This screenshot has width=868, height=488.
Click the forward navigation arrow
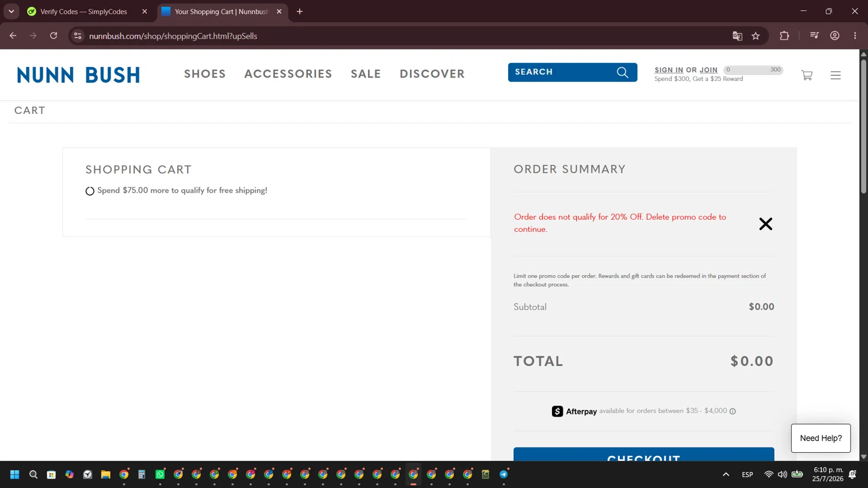point(33,36)
